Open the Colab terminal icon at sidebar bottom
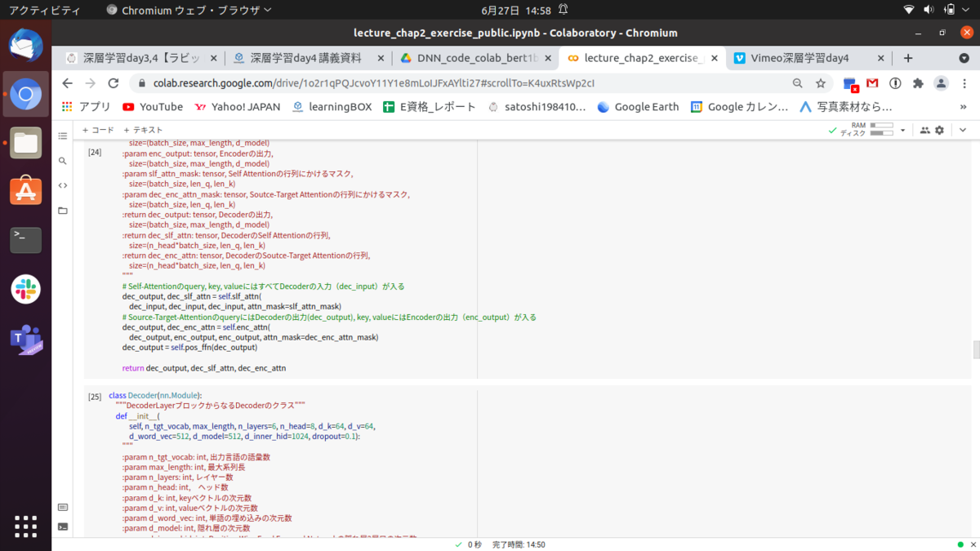The width and height of the screenshot is (980, 551). (x=63, y=527)
